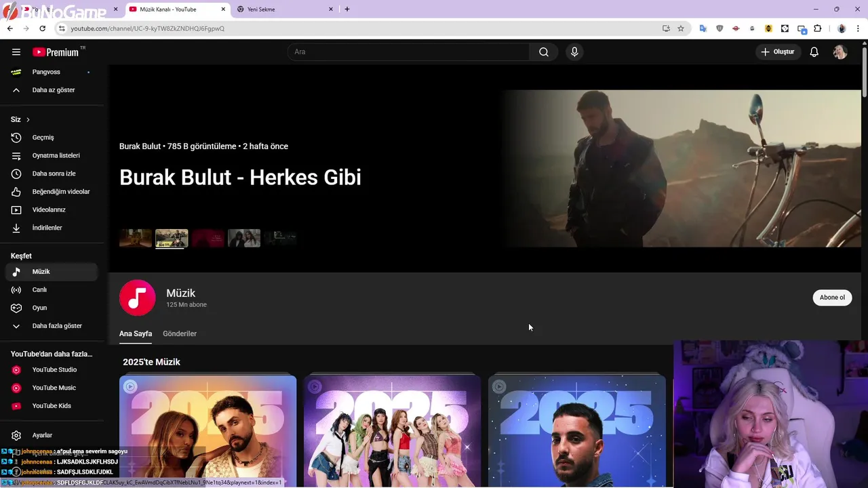Open YouTube Music link
Viewport: 868px width, 488px height.
[52, 388]
